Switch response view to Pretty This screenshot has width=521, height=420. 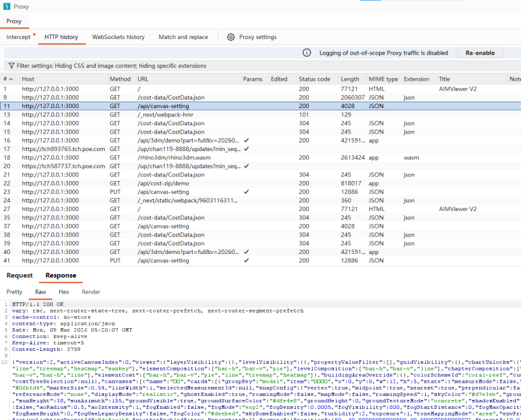coord(14,292)
